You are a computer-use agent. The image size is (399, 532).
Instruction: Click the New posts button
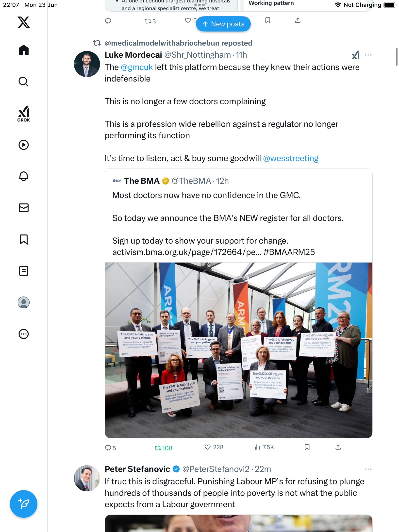point(223,24)
